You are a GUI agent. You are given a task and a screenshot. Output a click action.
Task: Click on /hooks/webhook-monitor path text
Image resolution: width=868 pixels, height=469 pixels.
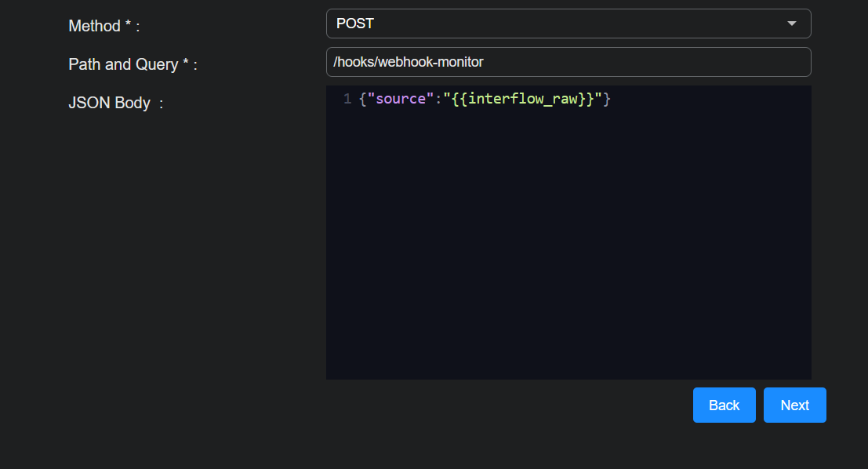[x=409, y=62]
